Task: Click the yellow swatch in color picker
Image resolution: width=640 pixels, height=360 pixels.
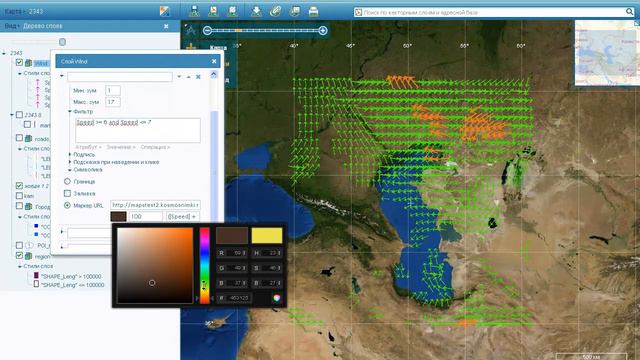Action: click(267, 236)
